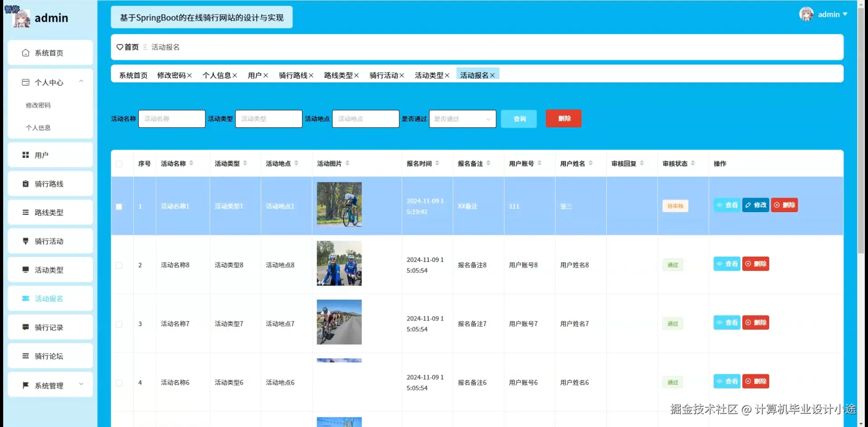The image size is (868, 427).
Task: Open the 是否通过 dropdown filter
Action: [462, 119]
